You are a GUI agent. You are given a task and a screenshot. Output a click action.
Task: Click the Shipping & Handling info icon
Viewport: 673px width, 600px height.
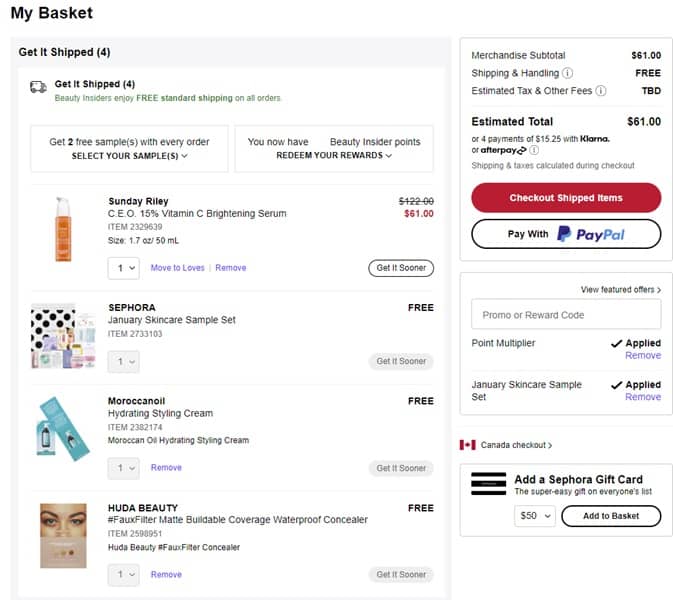pyautogui.click(x=568, y=73)
